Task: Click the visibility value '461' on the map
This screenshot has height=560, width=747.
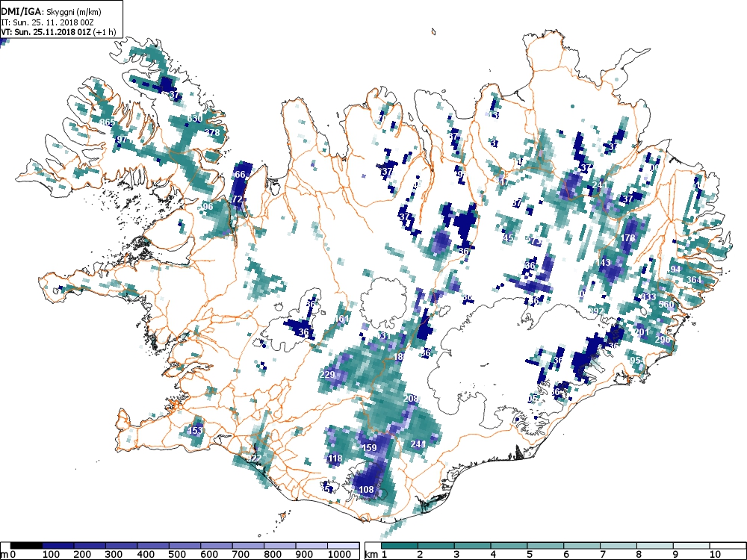Action: [342, 319]
